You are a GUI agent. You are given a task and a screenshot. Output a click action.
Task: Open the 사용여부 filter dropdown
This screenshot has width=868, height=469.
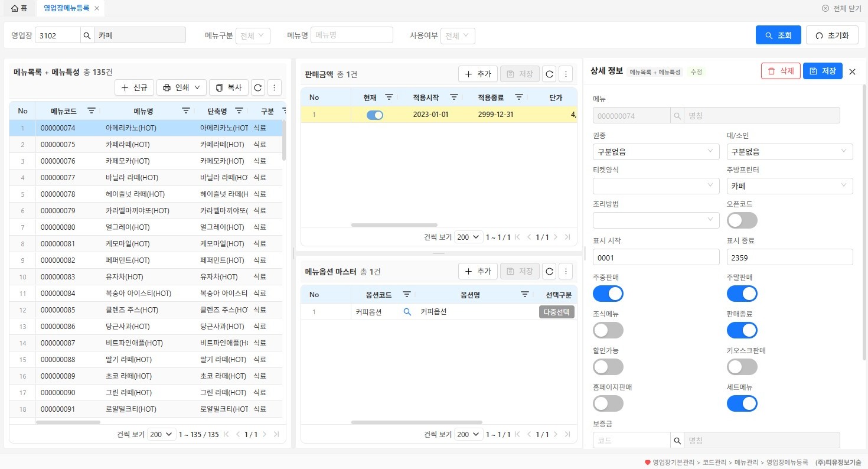tap(458, 35)
